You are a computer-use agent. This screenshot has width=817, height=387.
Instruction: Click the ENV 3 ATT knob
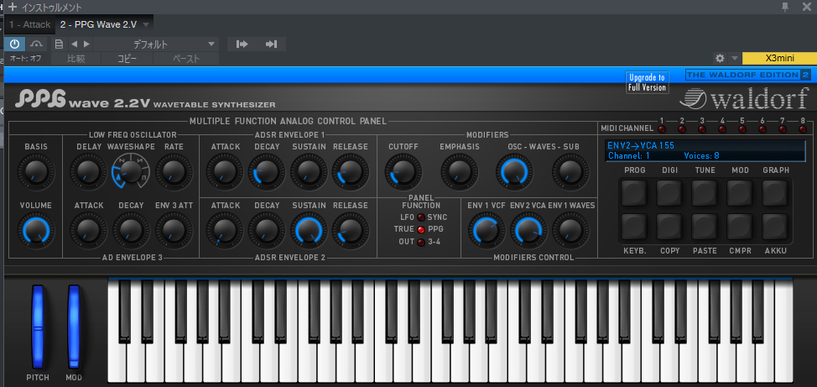[x=174, y=230]
